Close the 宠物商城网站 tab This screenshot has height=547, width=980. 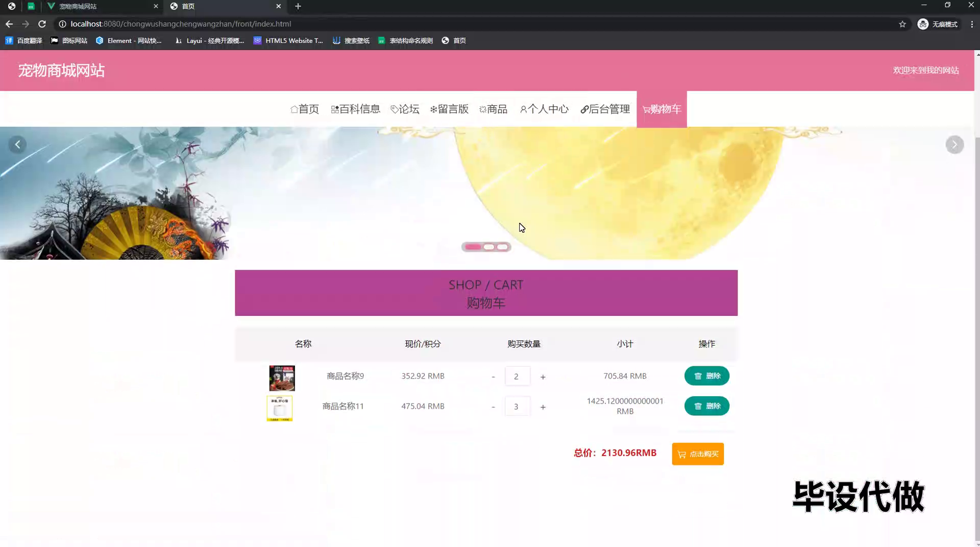tap(156, 6)
